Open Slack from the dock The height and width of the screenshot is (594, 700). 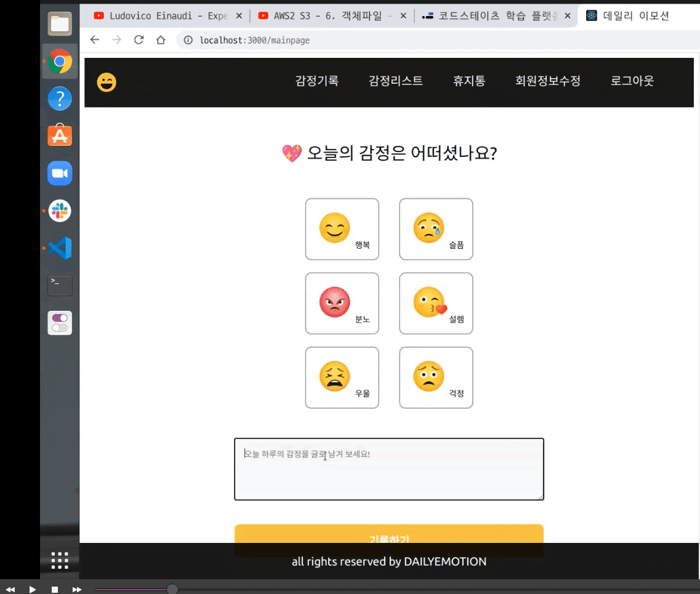[60, 211]
